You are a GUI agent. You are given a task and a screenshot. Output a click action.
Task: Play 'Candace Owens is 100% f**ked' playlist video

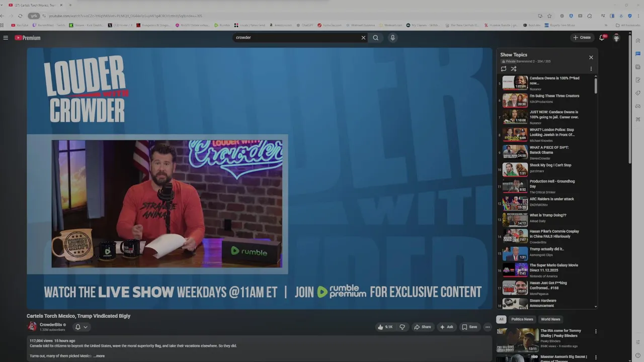[547, 83]
